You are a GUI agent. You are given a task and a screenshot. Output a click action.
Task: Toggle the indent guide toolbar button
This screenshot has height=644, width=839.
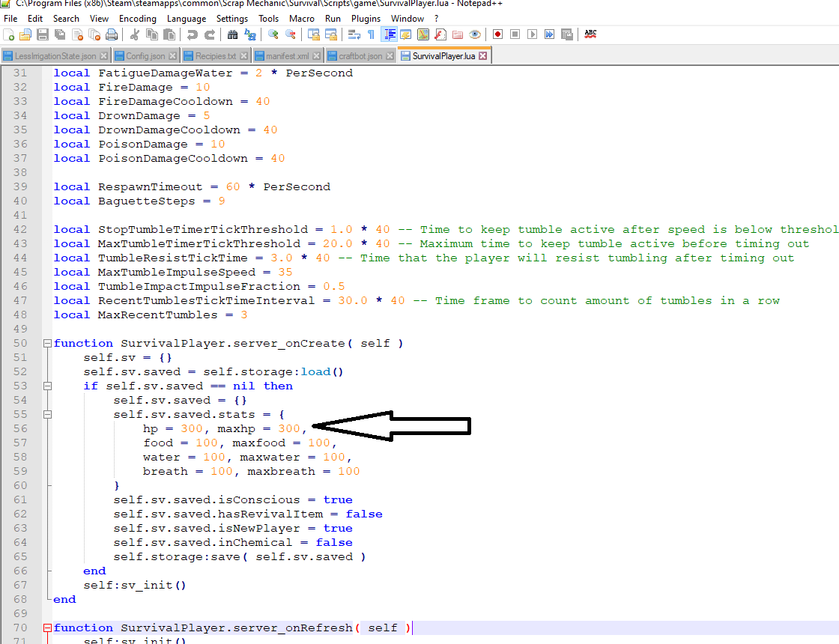point(389,34)
